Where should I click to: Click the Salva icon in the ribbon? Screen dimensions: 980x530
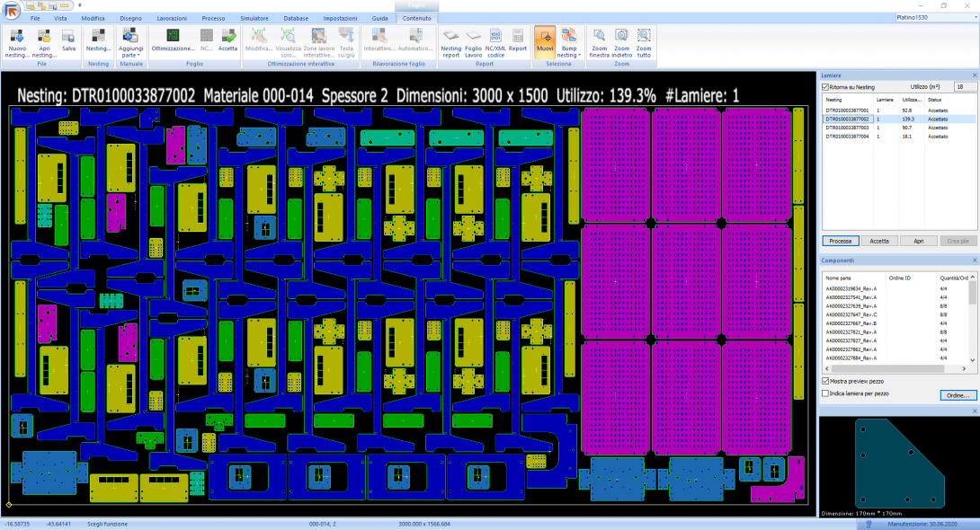pyautogui.click(x=68, y=37)
